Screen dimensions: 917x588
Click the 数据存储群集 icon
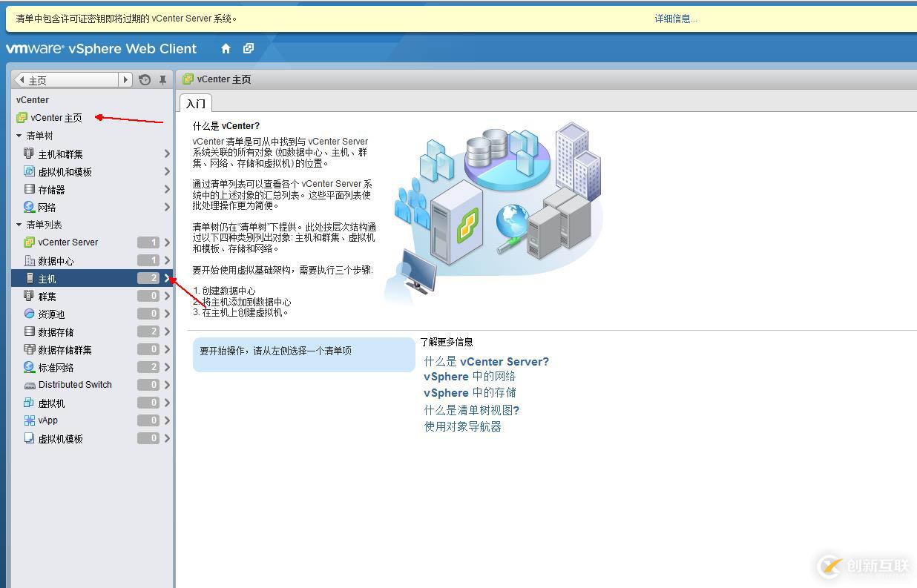[29, 349]
